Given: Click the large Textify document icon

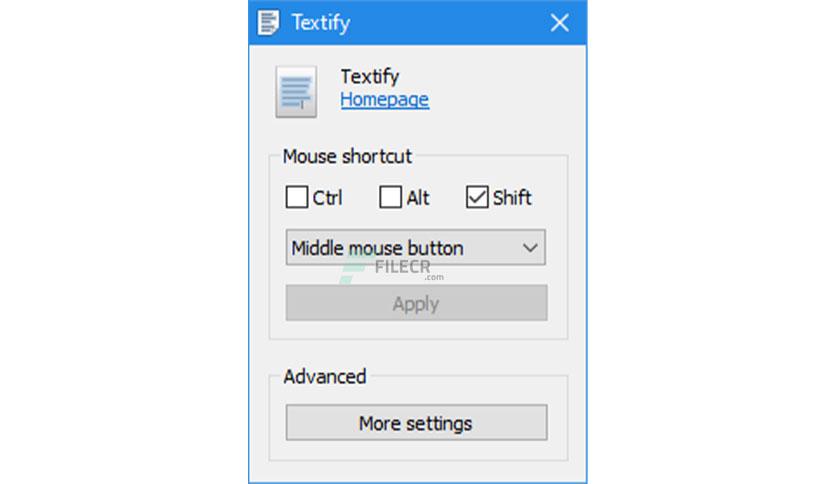Looking at the screenshot, I should point(295,91).
